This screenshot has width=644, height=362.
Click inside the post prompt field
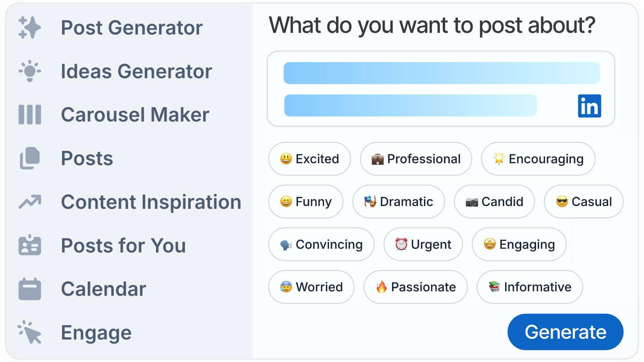click(441, 89)
